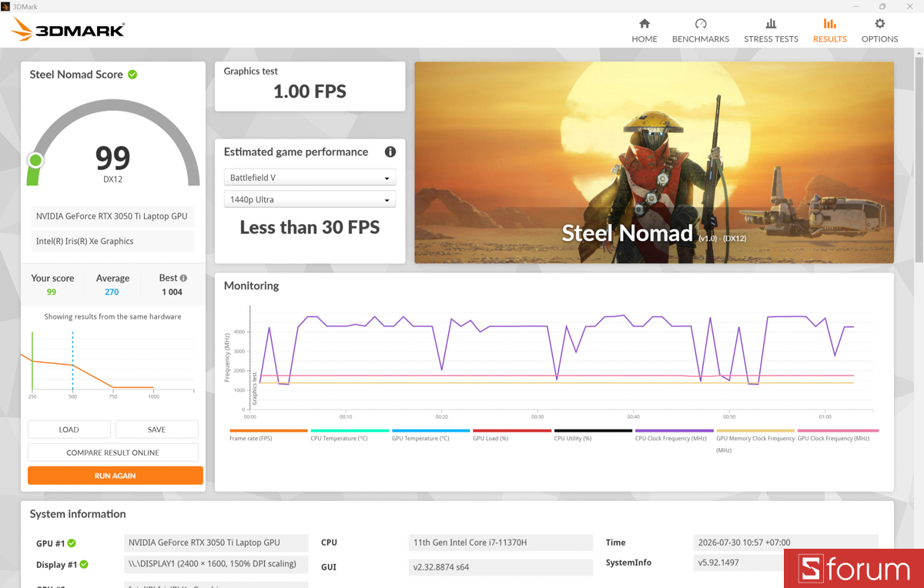
Task: Toggle GPU Load (%) legend swatch
Action: pos(512,431)
